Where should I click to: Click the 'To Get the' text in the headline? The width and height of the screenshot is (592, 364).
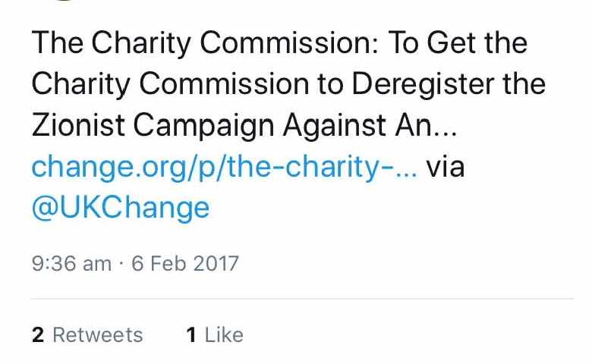pos(458,43)
